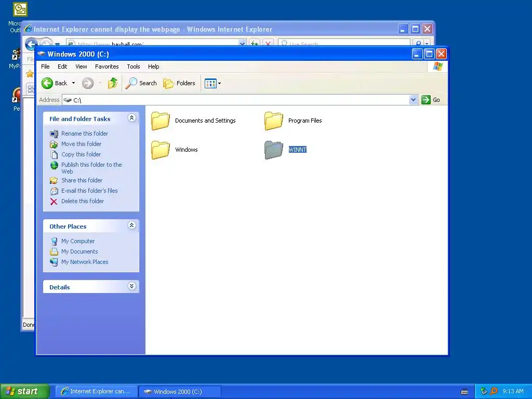Viewport: 532px width, 399px height.
Task: Click Publish this folder to the Web
Action: click(91, 168)
